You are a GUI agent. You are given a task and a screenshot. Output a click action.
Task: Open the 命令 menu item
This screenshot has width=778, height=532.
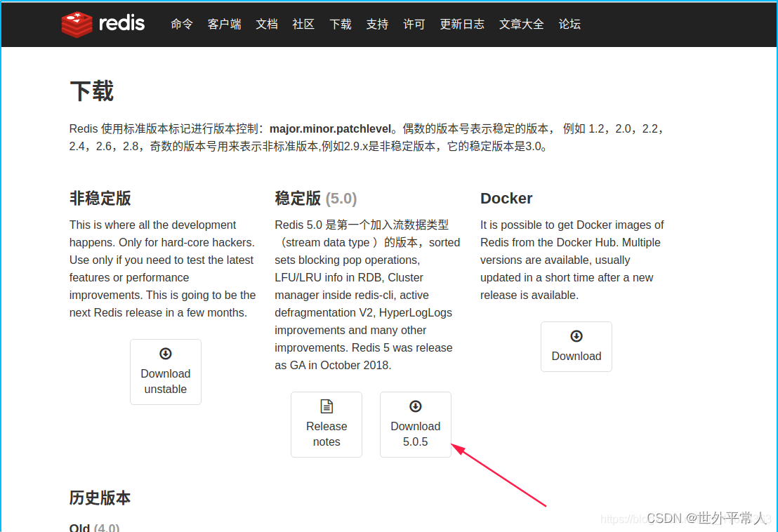(x=182, y=24)
